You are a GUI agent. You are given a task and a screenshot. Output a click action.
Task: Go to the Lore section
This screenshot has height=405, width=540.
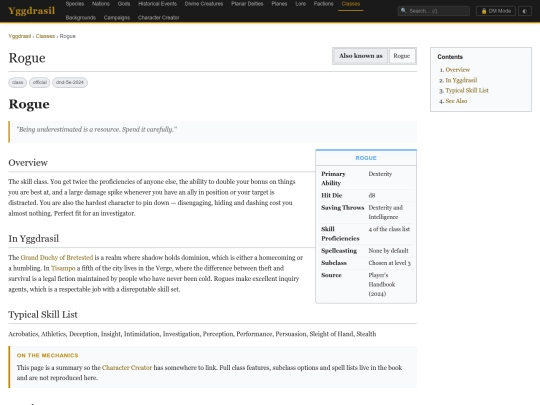coord(301,4)
